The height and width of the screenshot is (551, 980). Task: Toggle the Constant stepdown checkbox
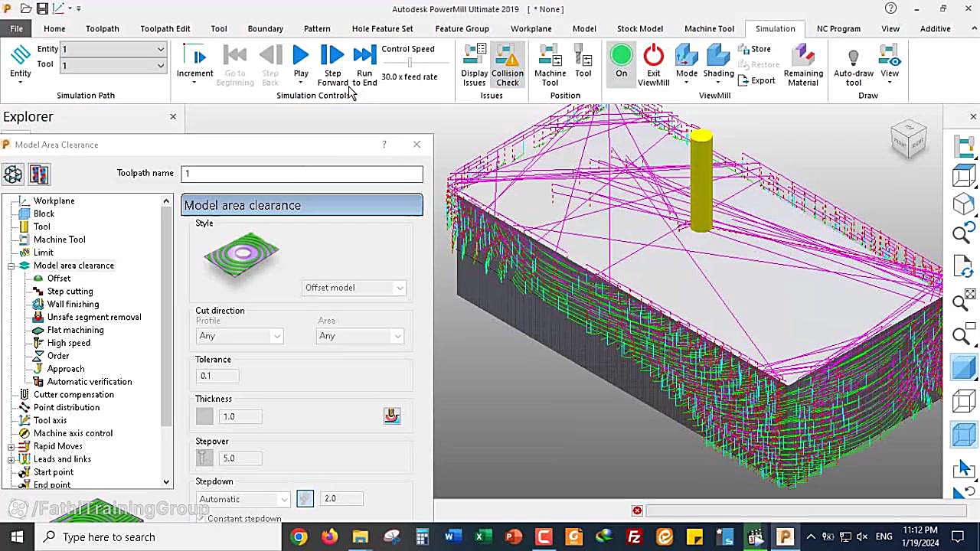coord(201,519)
